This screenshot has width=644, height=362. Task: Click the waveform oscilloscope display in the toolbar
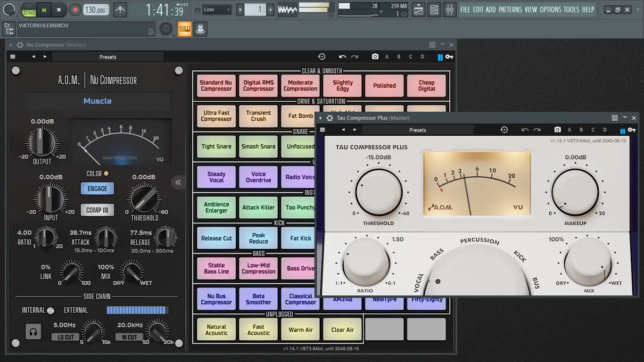(x=287, y=9)
